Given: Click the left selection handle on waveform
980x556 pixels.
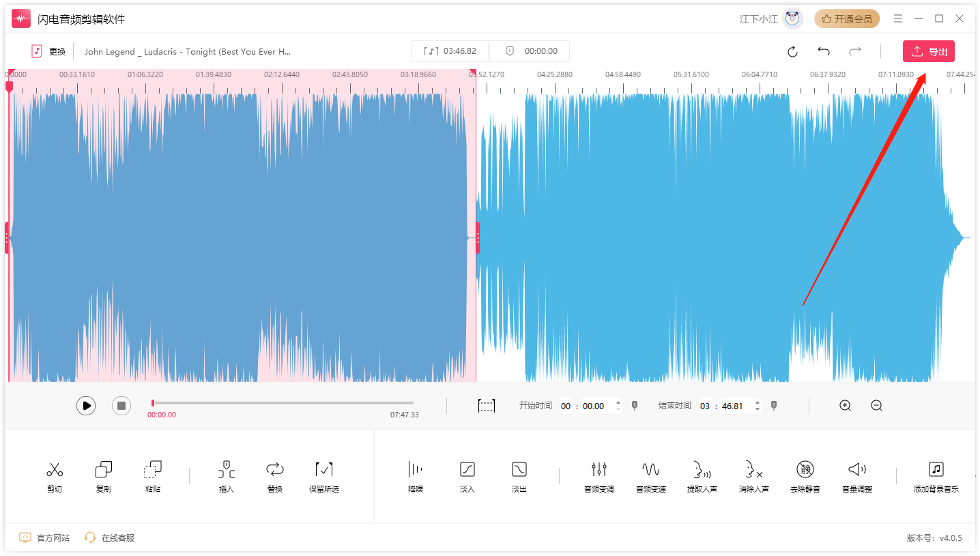Looking at the screenshot, I should coord(7,238).
